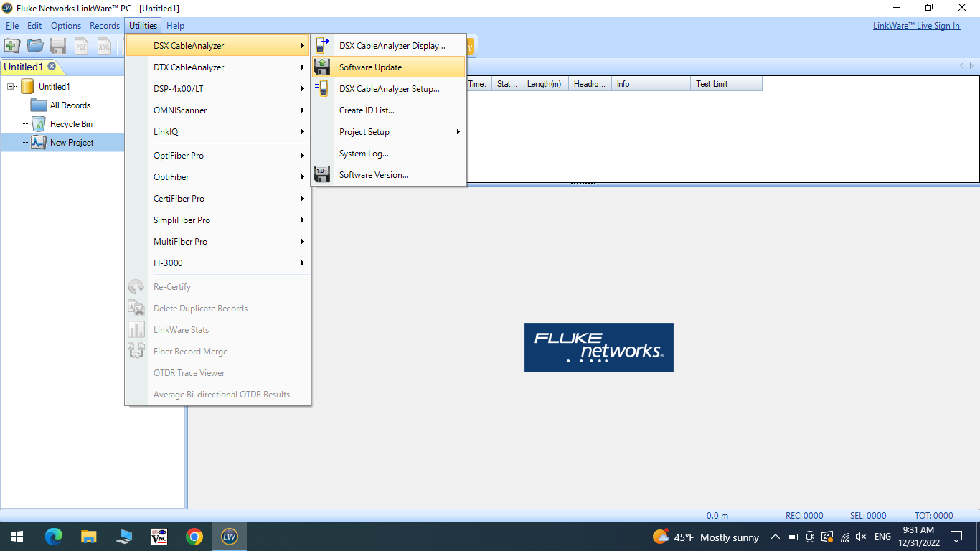This screenshot has width=980, height=551.
Task: Collapse the Untitled1 tree node
Action: click(x=11, y=87)
